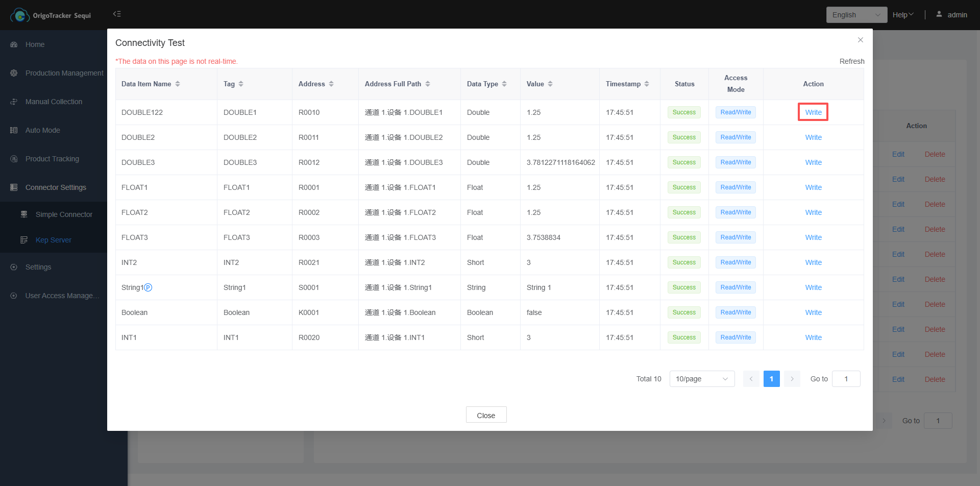The width and height of the screenshot is (980, 486).
Task: Click sort arrows on Data Item Name column
Action: tap(178, 84)
